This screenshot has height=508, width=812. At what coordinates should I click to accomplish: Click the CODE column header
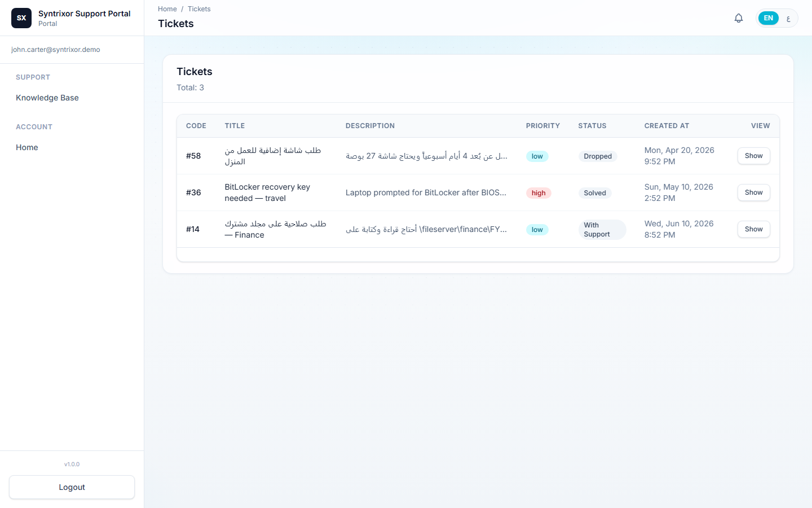pos(196,126)
